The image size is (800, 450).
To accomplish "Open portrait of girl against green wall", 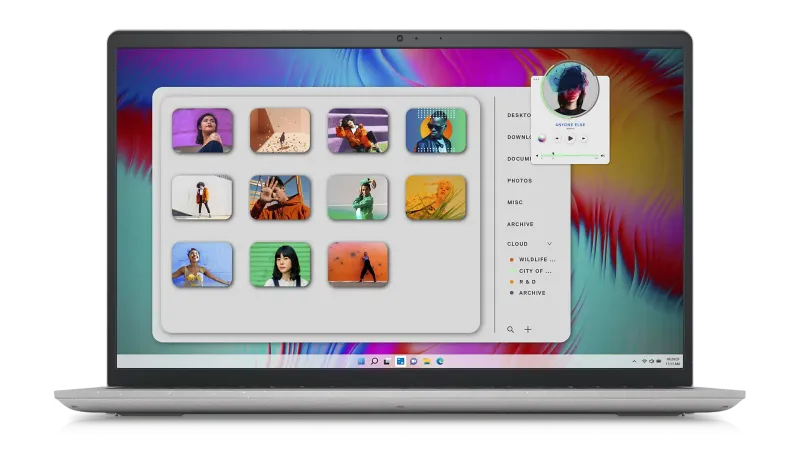I will click(x=280, y=264).
